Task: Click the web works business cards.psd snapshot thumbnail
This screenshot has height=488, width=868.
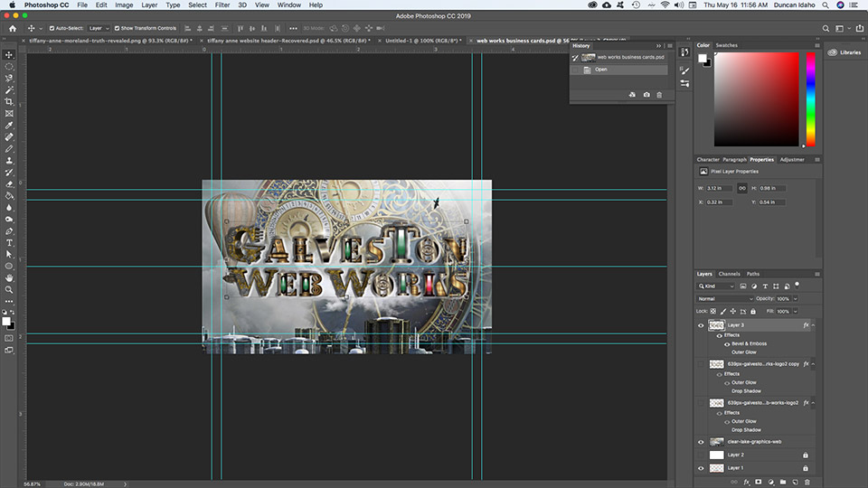Action: [588, 57]
